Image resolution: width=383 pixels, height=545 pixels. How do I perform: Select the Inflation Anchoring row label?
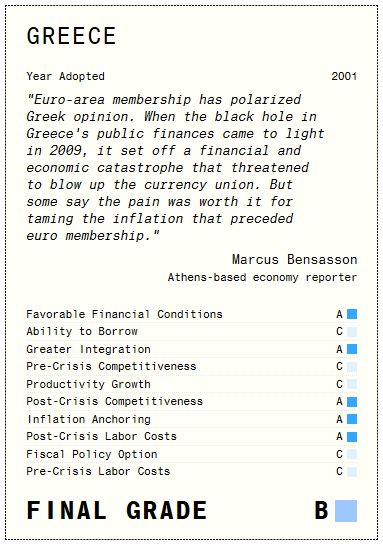point(89,419)
